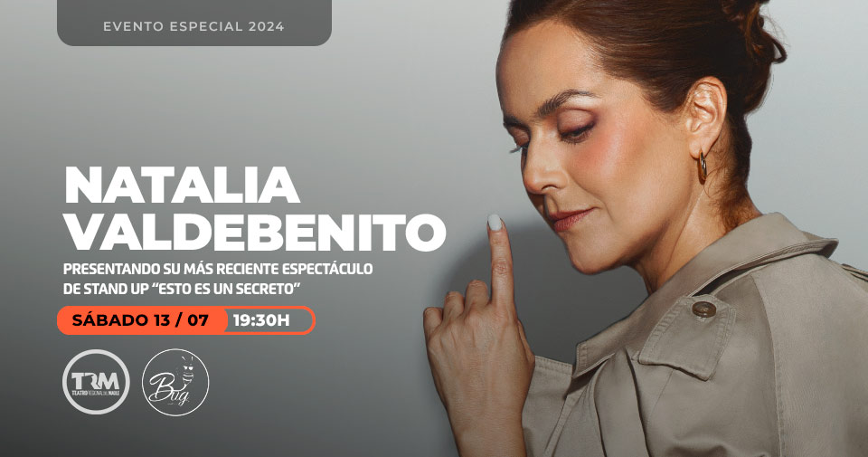Viewport: 868px width, 457px height.
Task: Click the orange 'SÁBADO 13 / 07' date label
Action: (141, 320)
